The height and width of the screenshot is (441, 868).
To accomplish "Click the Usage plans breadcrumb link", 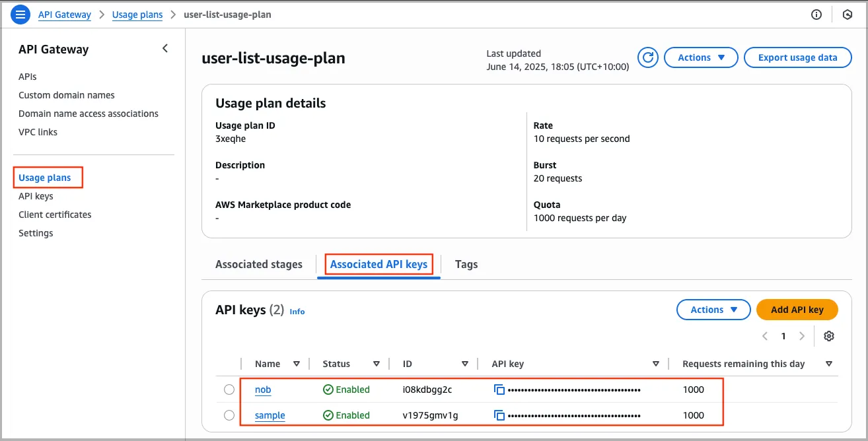I will click(137, 15).
